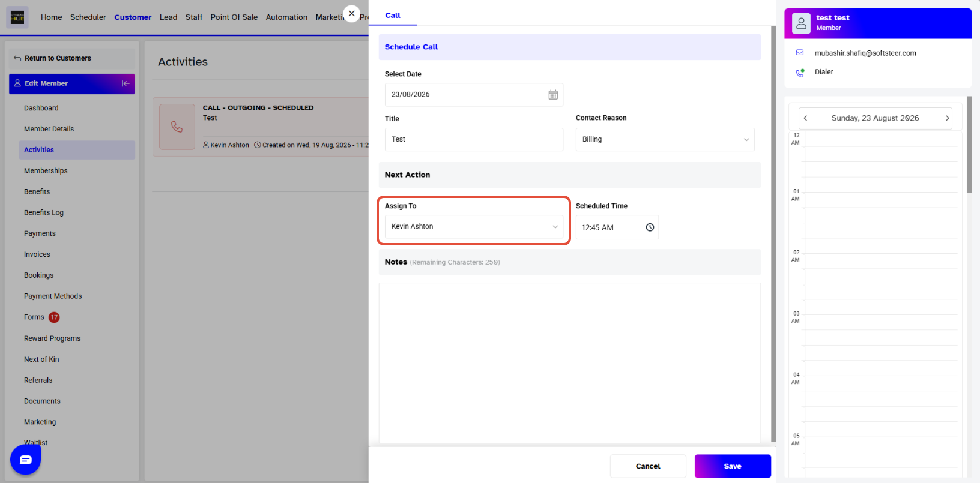Open Memberships in the sidebar
This screenshot has width=980, height=483.
46,171
